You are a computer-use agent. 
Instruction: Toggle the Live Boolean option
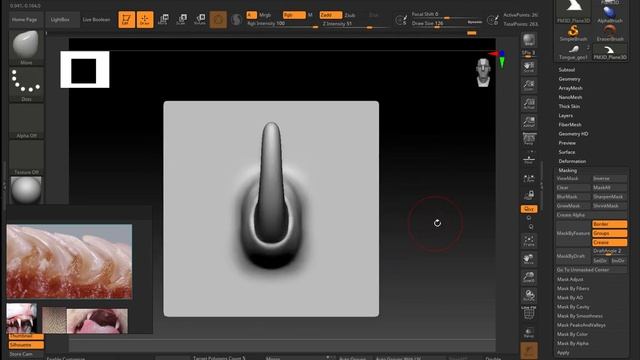click(96, 20)
